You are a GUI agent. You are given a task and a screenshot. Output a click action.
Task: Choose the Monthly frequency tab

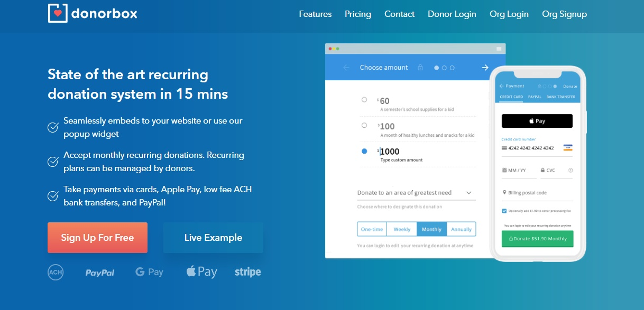tap(431, 229)
